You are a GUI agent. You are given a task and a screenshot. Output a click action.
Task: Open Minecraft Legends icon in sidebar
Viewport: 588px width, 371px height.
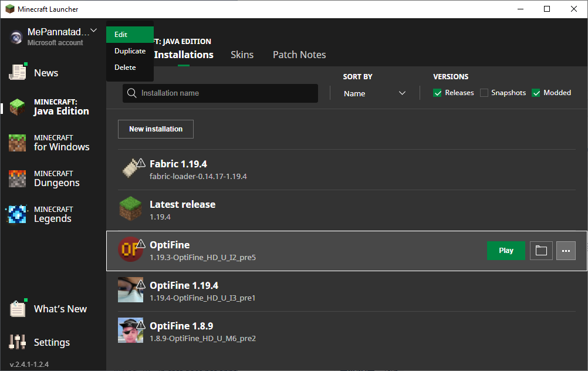click(17, 214)
